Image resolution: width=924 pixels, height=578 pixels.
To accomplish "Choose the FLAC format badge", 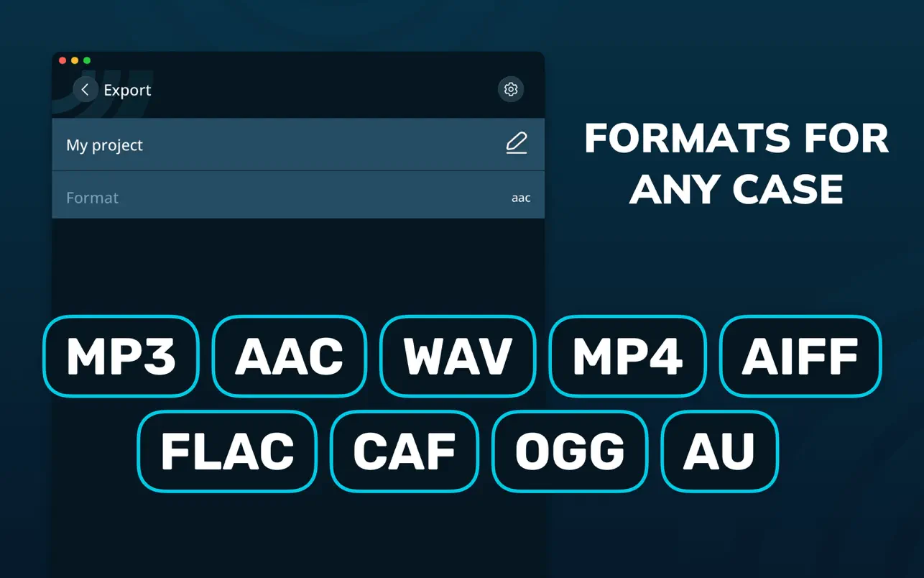I will tap(227, 451).
